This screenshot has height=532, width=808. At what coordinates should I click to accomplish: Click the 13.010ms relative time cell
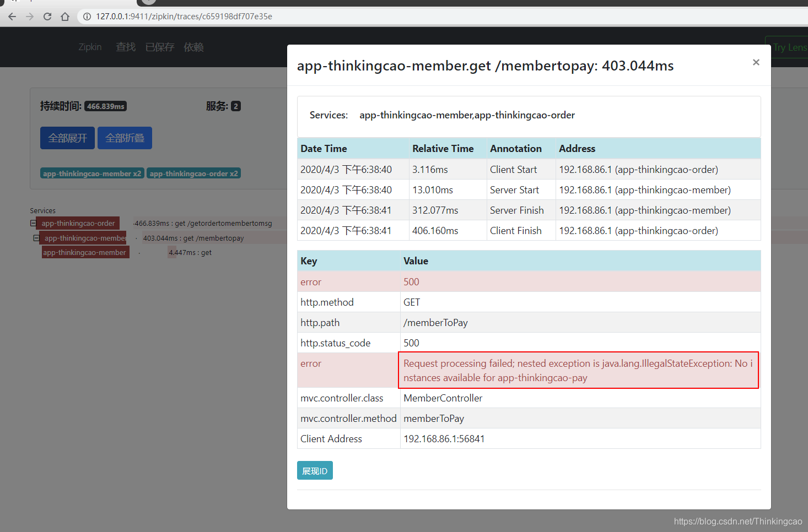click(x=448, y=190)
